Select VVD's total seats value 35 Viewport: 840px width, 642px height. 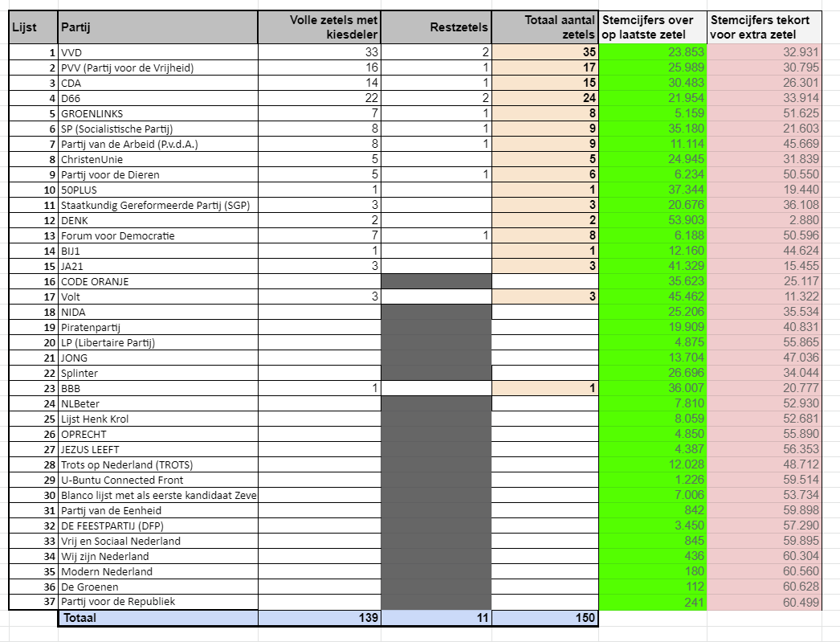point(544,52)
